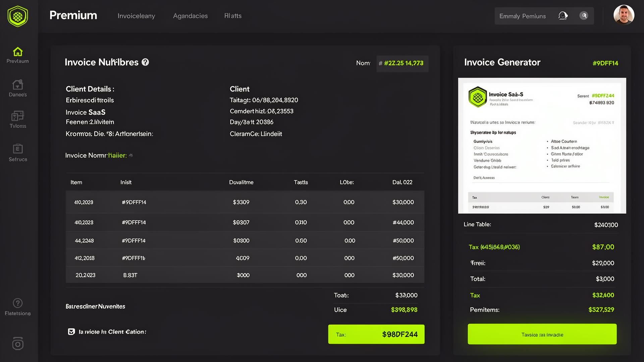Viewport: 644px width, 362px height.
Task: Click the Tastls column header
Action: tap(301, 182)
